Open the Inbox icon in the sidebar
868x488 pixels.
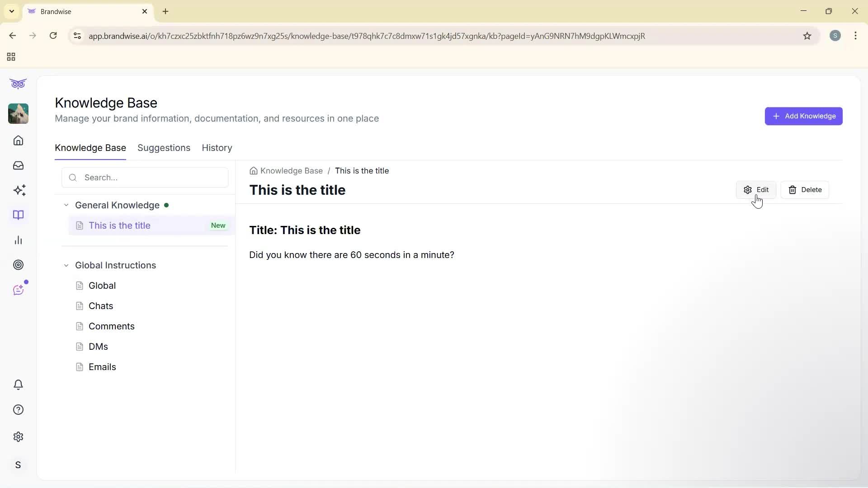point(18,165)
